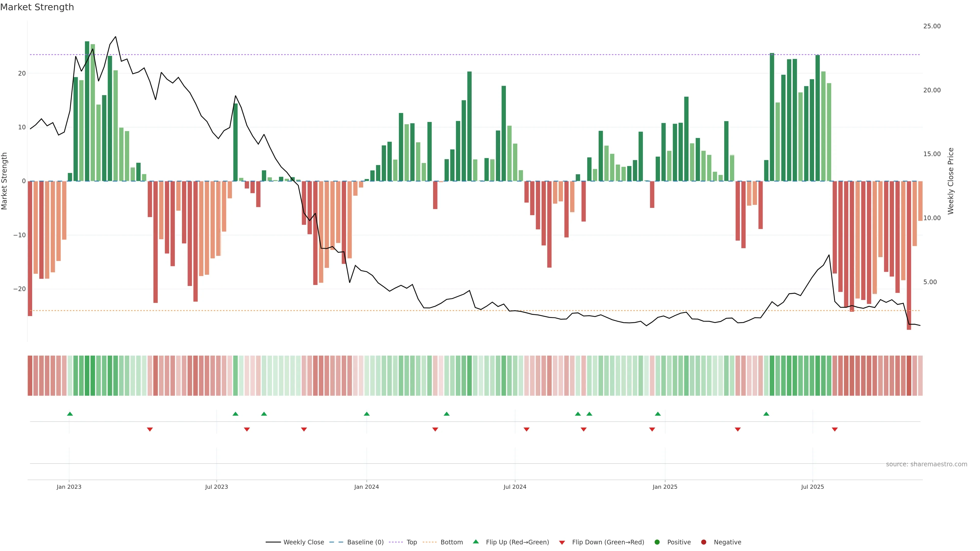The width and height of the screenshot is (980, 551).
Task: Click the Weekly Close Price axis title
Action: 951,181
